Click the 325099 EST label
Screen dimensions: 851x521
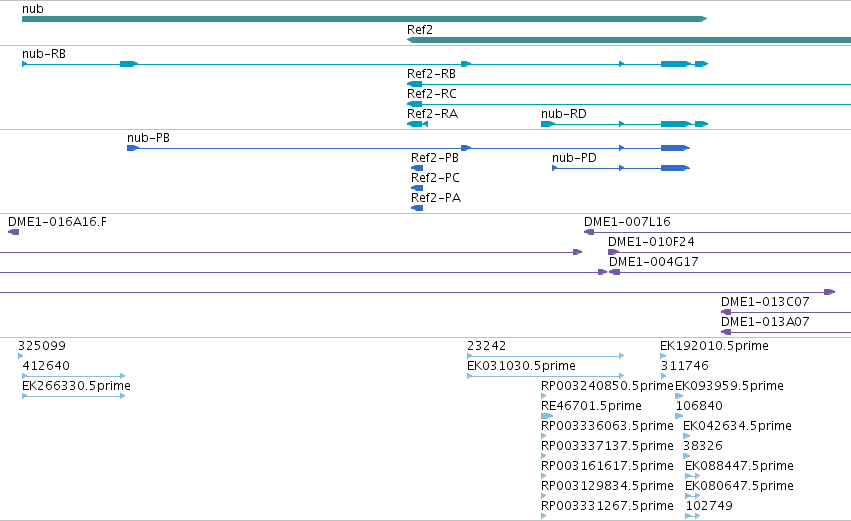pyautogui.click(x=42, y=346)
